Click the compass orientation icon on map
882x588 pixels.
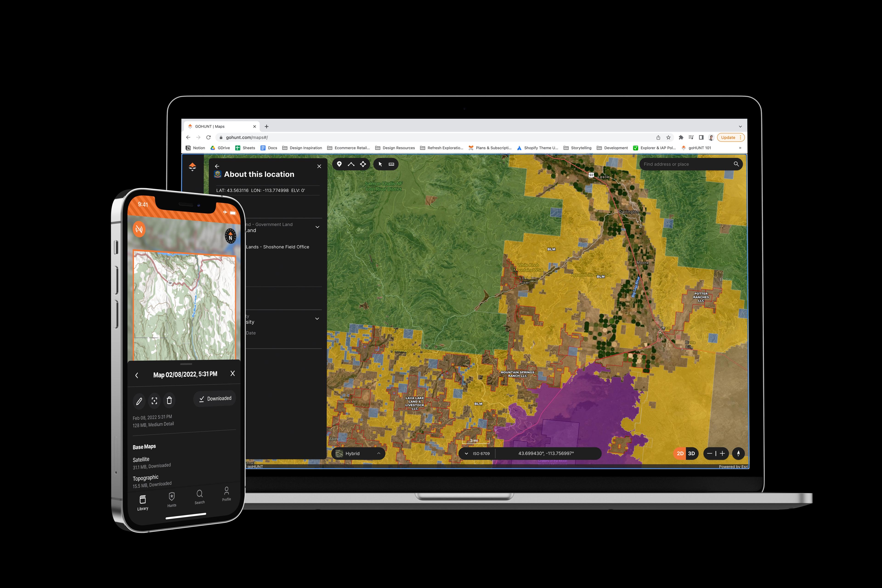[x=738, y=454]
